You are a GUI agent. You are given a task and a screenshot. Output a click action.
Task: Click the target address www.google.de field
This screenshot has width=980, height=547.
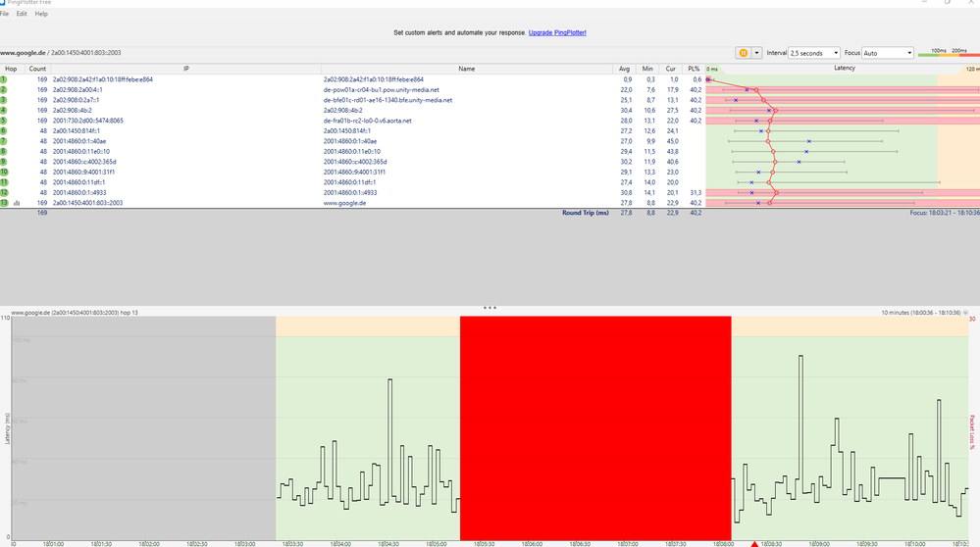[60, 53]
